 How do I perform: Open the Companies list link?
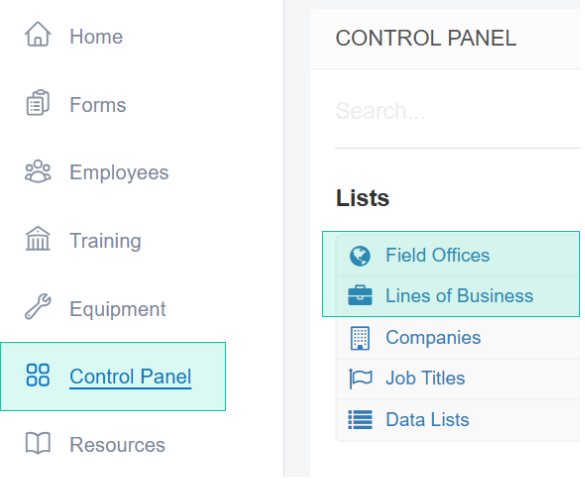433,337
